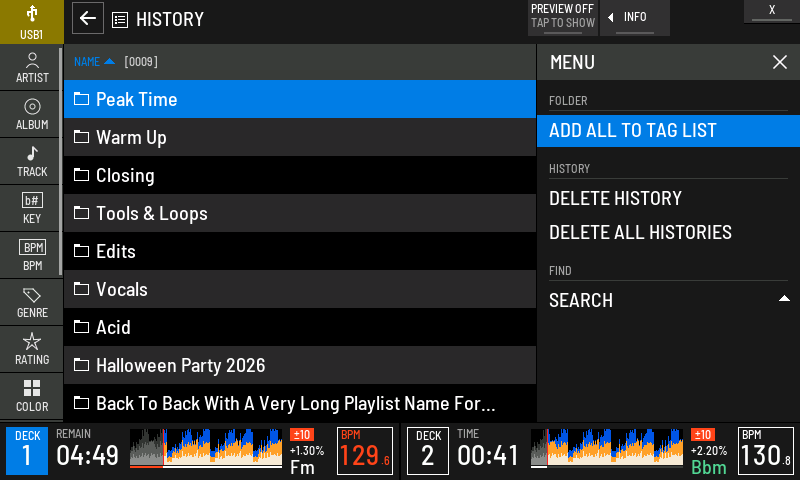Toggle Deck 2 Time display mode
Image resolution: width=800 pixels, height=480 pixels.
pos(487,449)
